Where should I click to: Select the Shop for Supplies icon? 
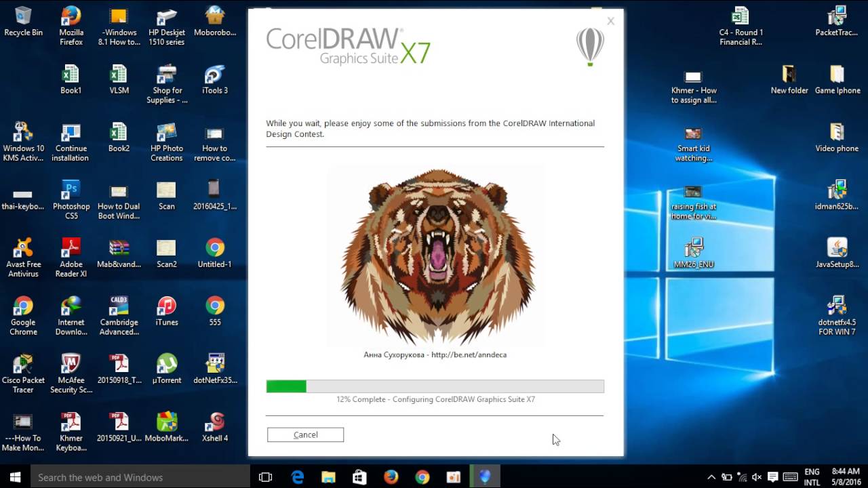[x=167, y=84]
